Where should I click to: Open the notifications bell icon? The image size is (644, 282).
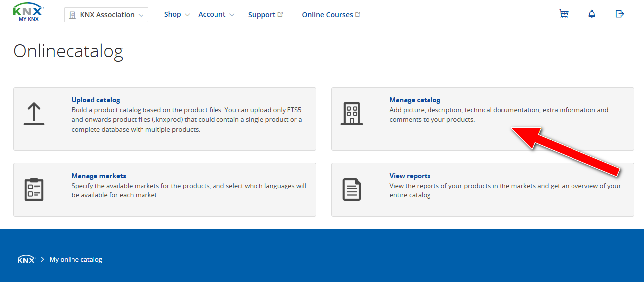592,14
